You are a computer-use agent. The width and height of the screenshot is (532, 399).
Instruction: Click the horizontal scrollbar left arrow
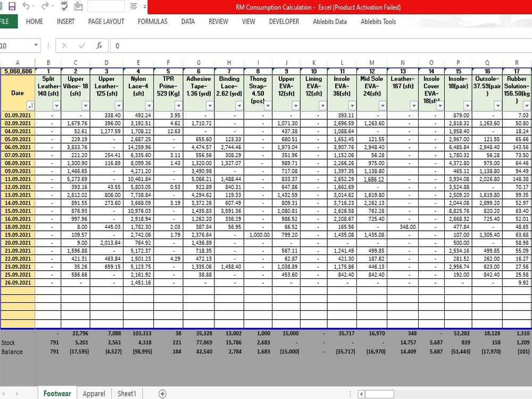point(361,394)
